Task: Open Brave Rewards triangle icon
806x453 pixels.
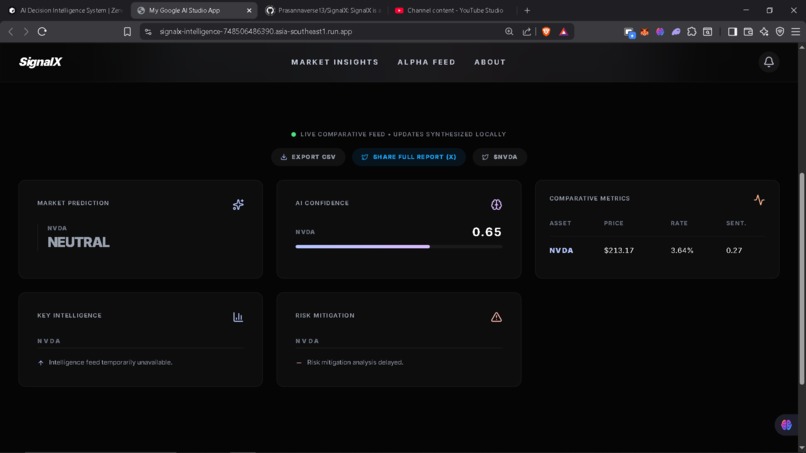Action: 563,31
